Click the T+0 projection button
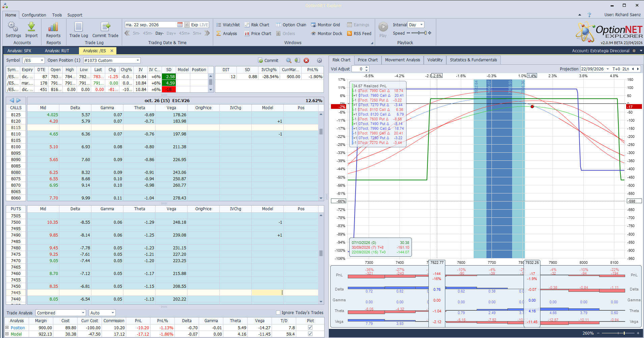644x338 pixels. pos(616,69)
